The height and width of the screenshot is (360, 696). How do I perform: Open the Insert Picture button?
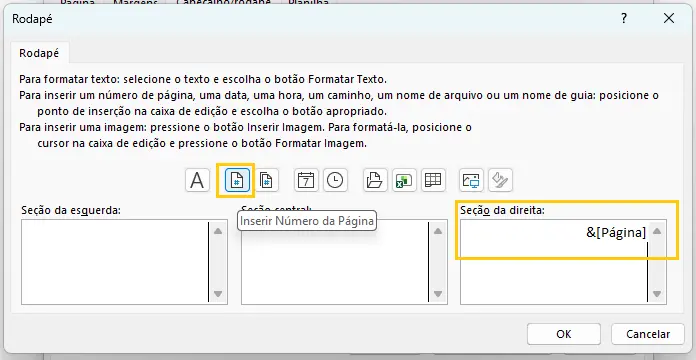click(471, 180)
